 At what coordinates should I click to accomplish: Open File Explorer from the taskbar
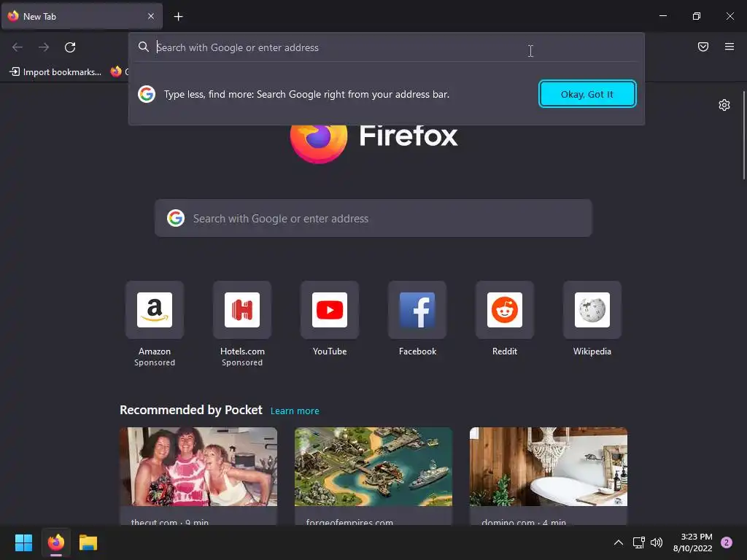[x=88, y=542]
